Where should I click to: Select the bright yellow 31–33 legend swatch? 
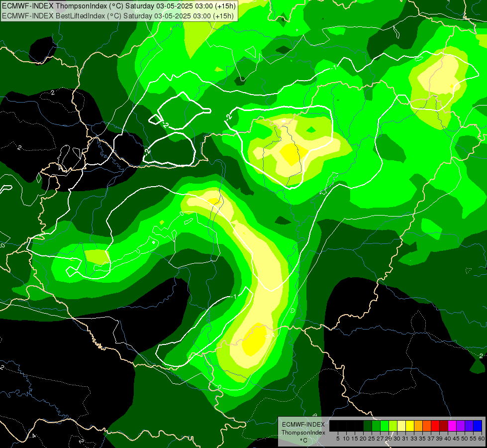pos(410,426)
